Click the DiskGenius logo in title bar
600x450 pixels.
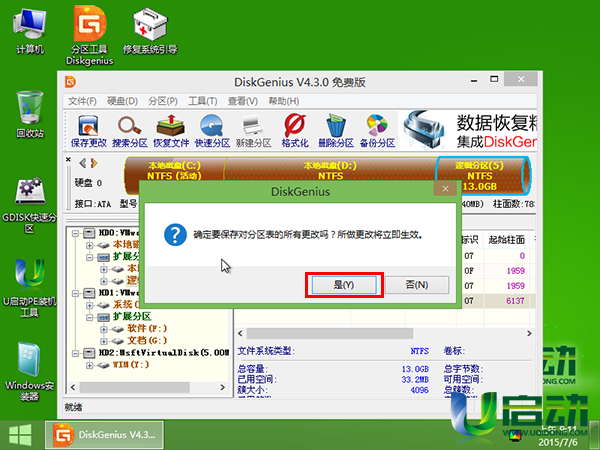(70, 82)
